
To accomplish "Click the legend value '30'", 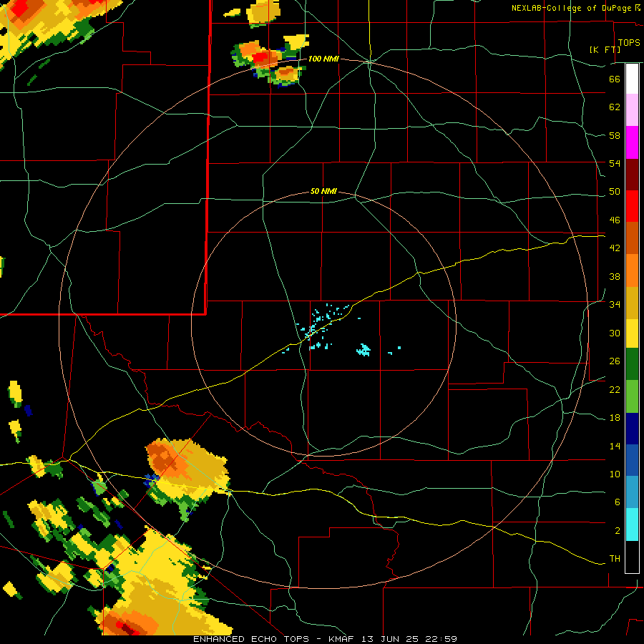I will pyautogui.click(x=615, y=333).
